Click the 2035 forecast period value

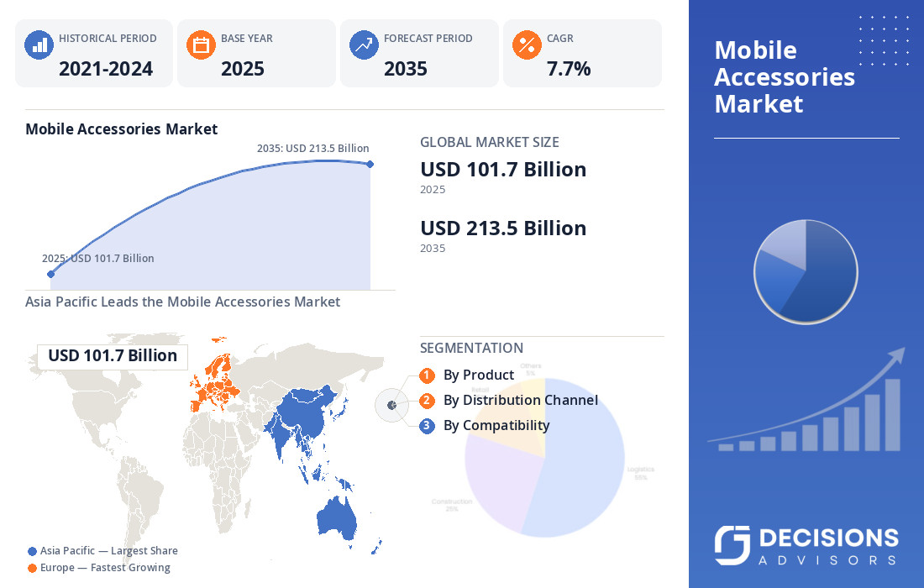(406, 69)
